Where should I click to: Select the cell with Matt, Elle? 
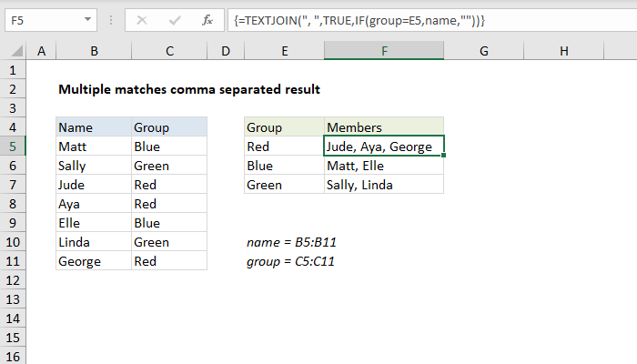384,166
